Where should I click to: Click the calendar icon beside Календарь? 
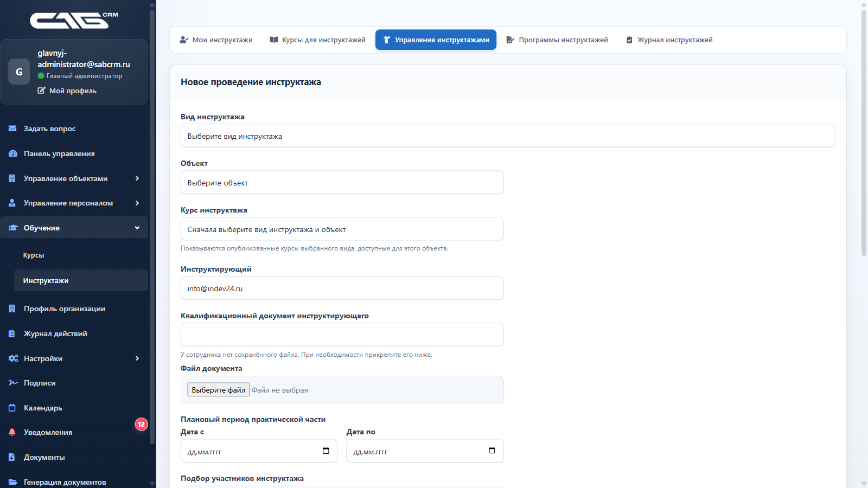coord(12,408)
